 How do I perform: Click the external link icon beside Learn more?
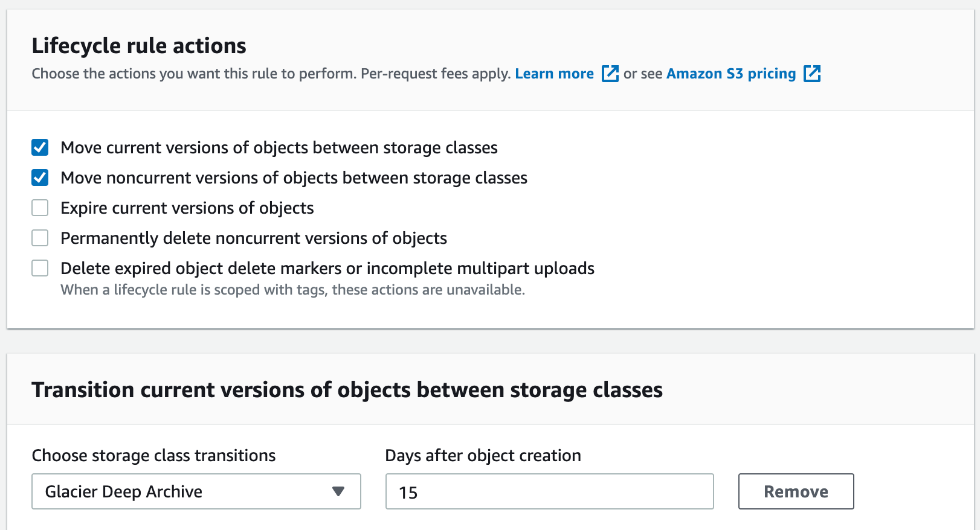610,74
